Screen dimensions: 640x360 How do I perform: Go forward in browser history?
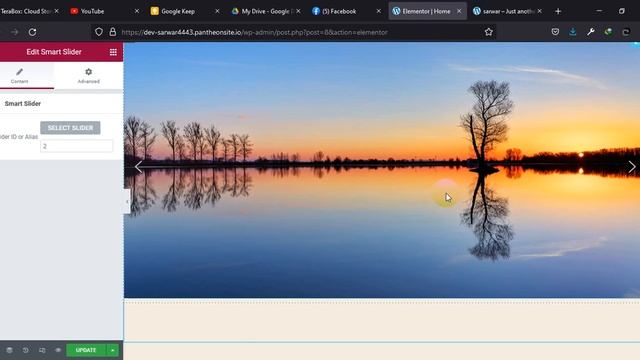14,32
